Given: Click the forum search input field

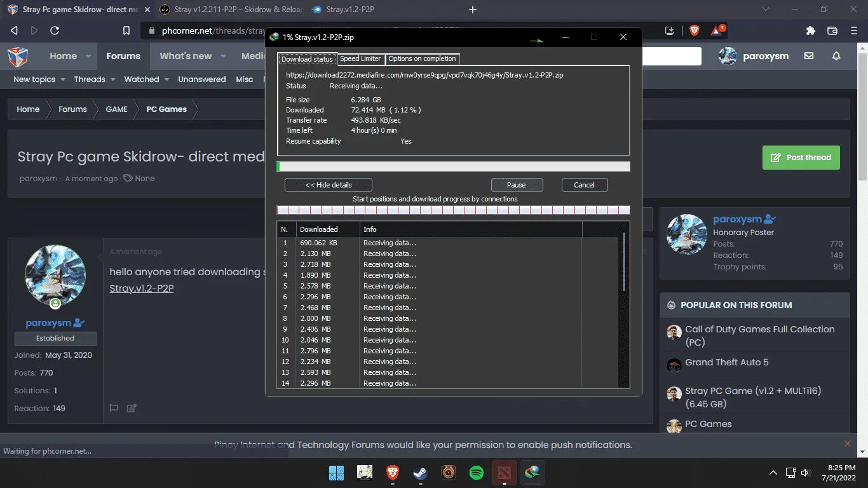Looking at the screenshot, I should coord(672,56).
